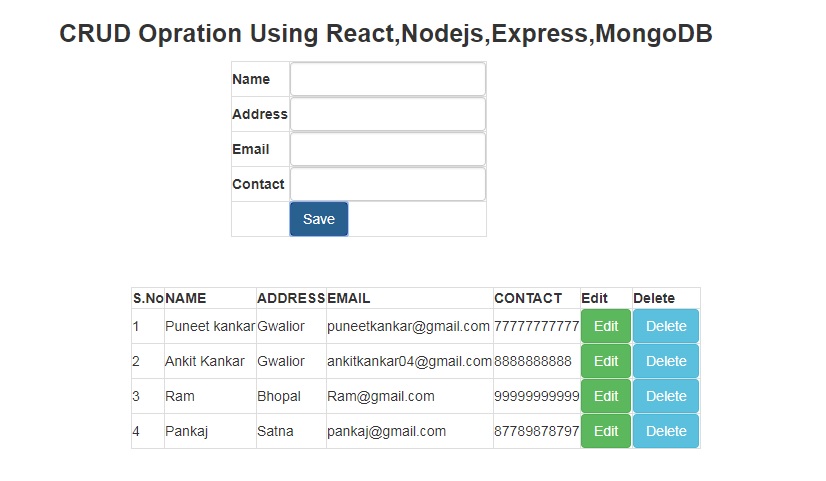Edit the Puneet kankar record
826x481 pixels.
tap(606, 326)
